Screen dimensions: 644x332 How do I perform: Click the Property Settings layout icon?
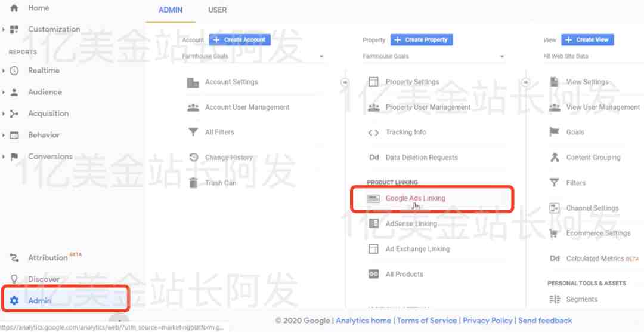click(373, 82)
